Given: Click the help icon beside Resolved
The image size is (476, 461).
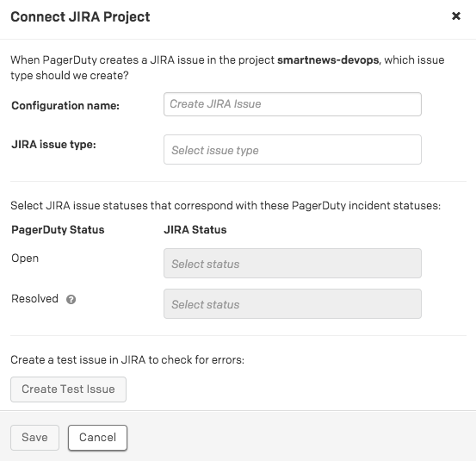Looking at the screenshot, I should point(71,300).
